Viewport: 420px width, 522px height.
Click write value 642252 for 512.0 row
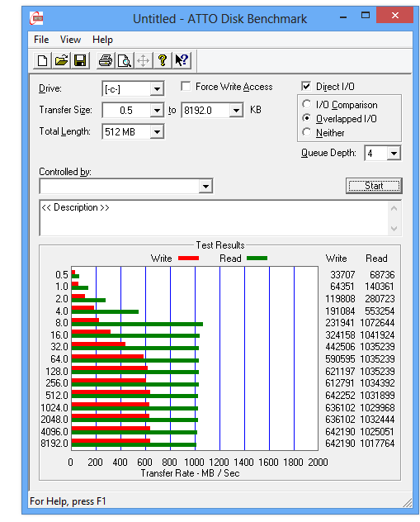[340, 395]
